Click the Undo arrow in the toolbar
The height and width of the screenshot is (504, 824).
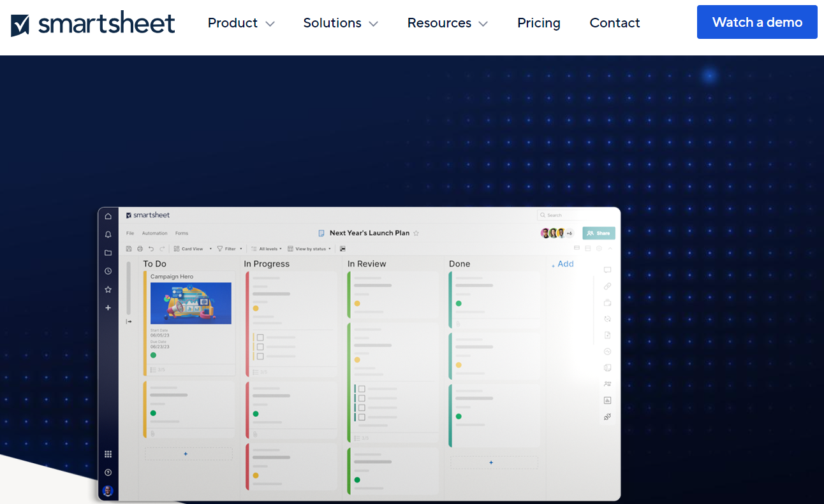pos(151,248)
